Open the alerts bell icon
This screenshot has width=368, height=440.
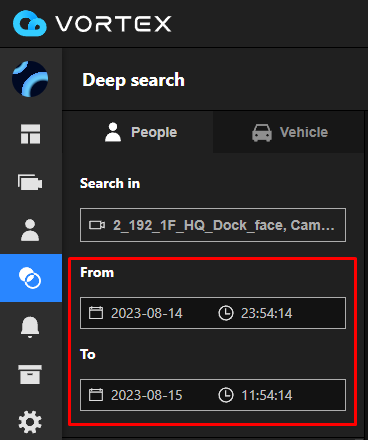coord(30,327)
